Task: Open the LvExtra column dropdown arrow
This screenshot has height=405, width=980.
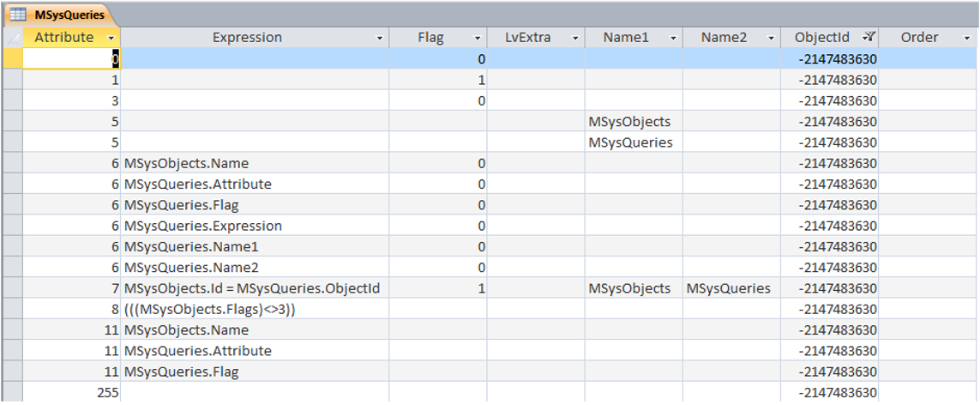Action: pos(575,38)
